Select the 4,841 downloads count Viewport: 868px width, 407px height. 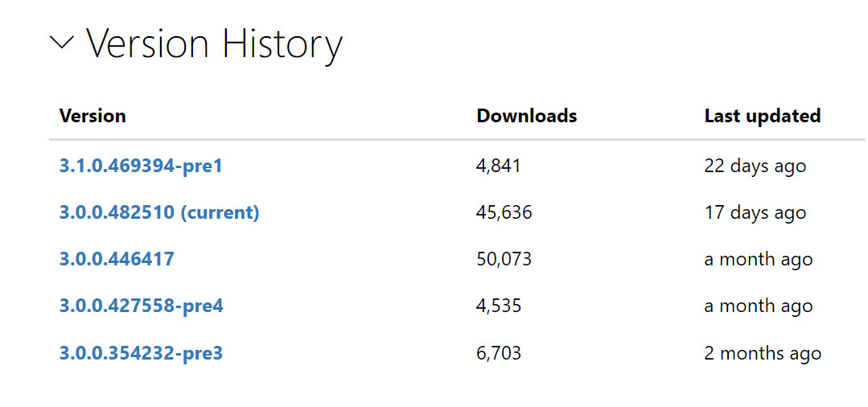click(499, 166)
